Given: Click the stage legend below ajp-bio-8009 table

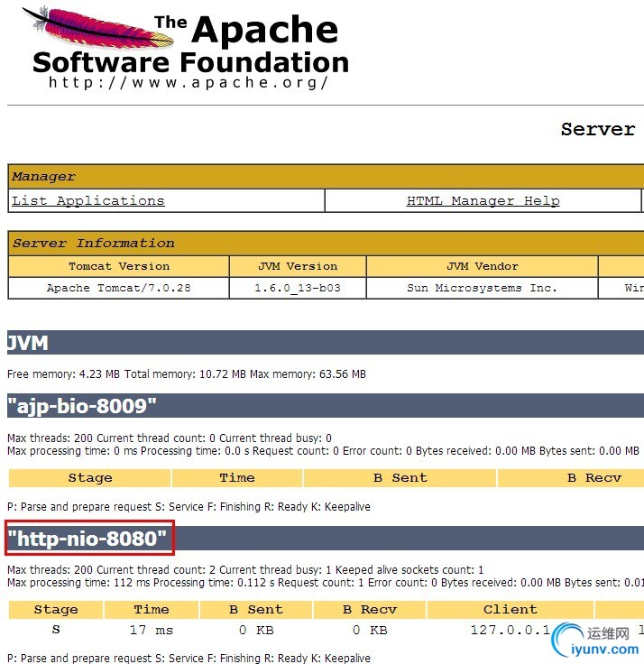Looking at the screenshot, I should 189,507.
